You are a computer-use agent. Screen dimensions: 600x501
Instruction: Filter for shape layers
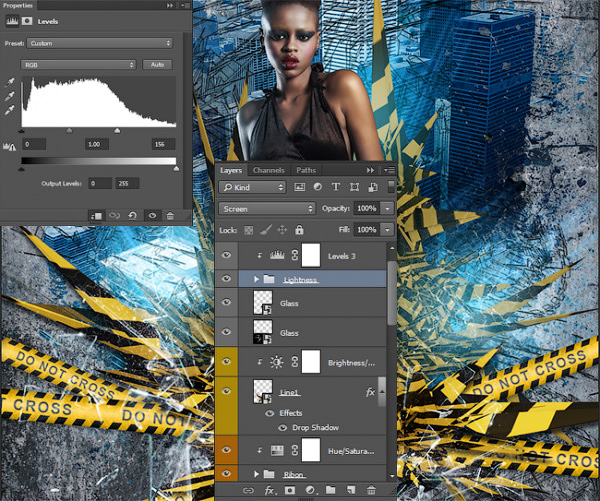(x=355, y=187)
